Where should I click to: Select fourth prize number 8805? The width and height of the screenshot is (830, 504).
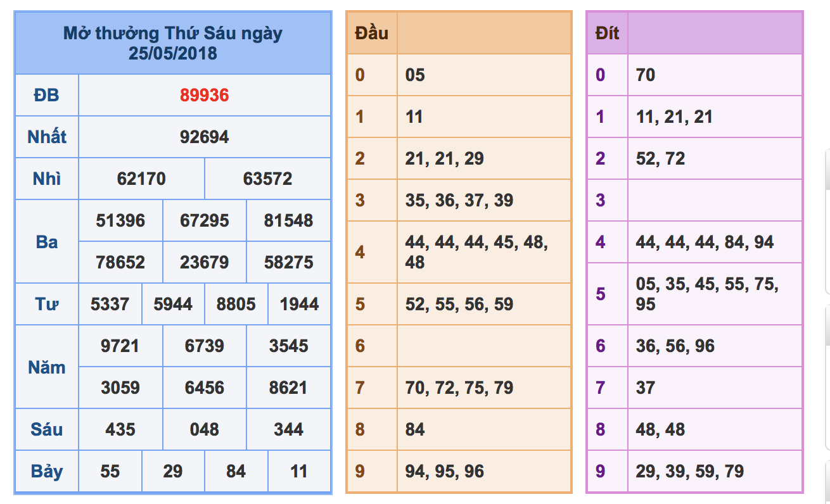[236, 305]
